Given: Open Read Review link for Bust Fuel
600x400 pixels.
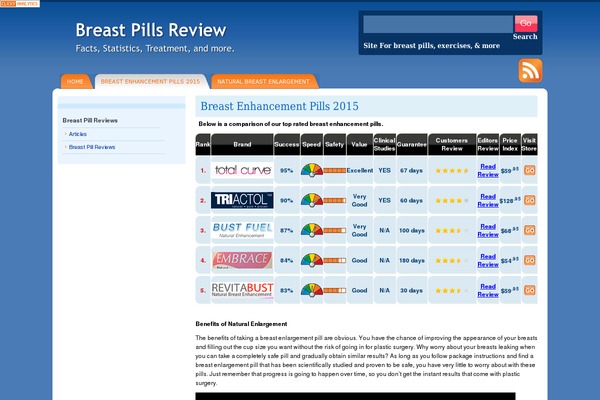Looking at the screenshot, I should pos(488,230).
